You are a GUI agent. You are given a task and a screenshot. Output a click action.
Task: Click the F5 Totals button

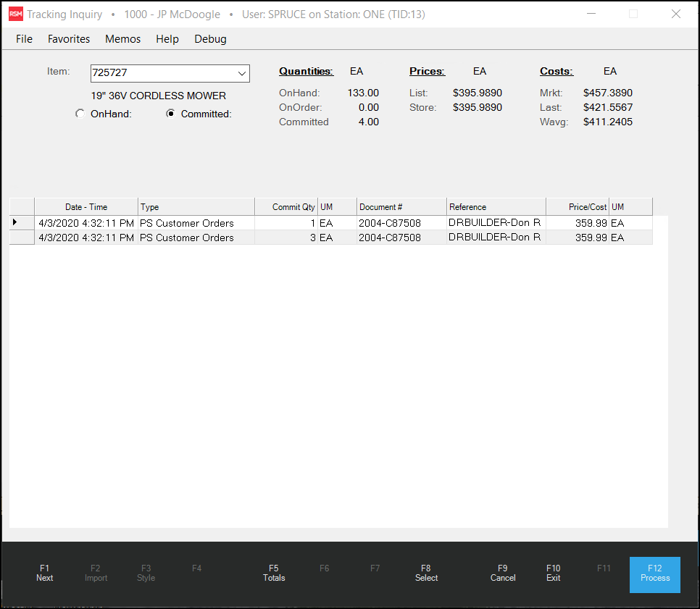coord(274,573)
